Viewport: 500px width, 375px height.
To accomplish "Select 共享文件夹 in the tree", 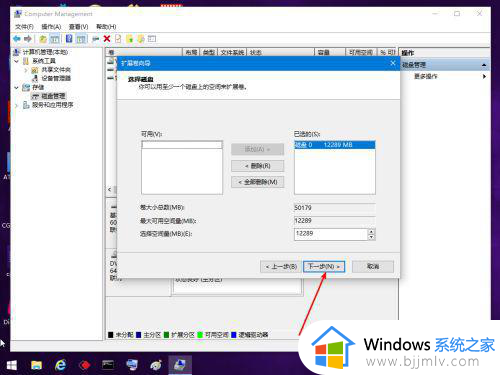I will click(56, 70).
